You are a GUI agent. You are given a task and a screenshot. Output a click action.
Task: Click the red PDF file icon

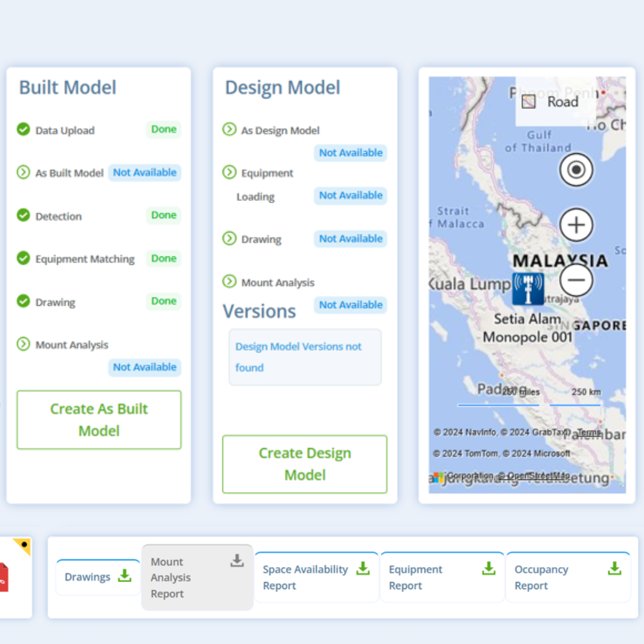click(x=4, y=577)
